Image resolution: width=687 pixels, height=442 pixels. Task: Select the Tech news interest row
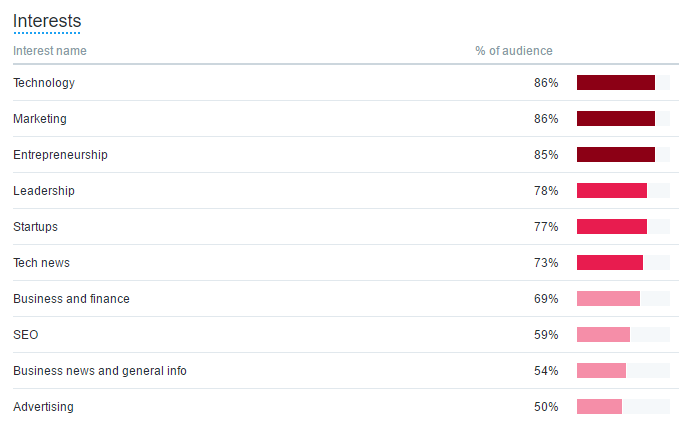point(346,262)
